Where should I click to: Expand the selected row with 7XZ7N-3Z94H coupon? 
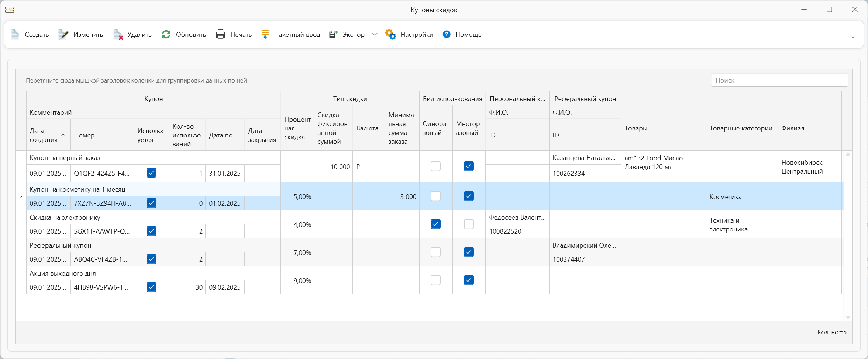tap(21, 196)
